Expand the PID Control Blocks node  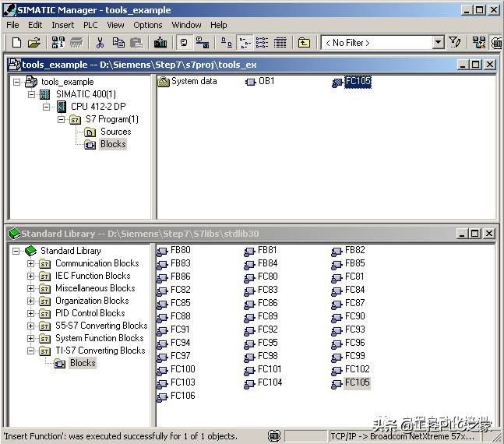[31, 313]
